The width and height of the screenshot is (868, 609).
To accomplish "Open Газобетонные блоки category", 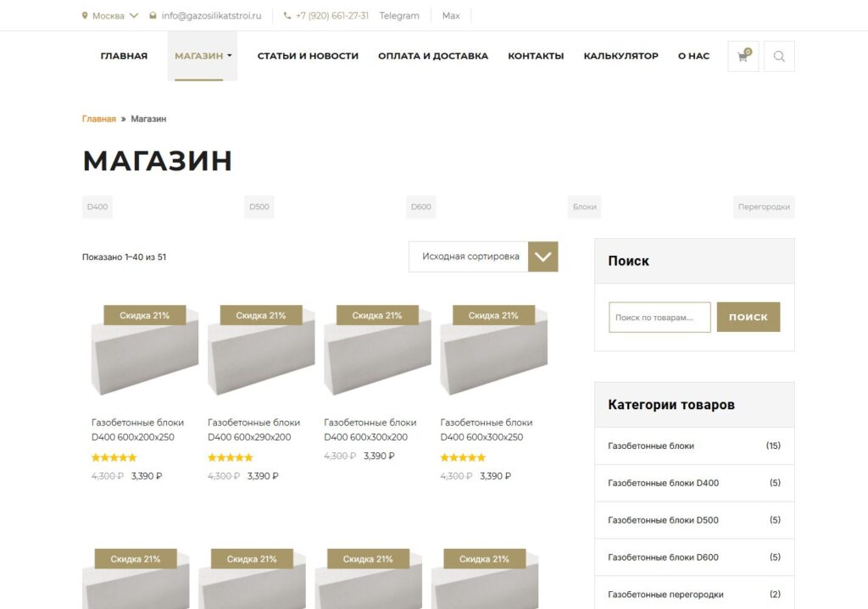I will click(x=651, y=446).
